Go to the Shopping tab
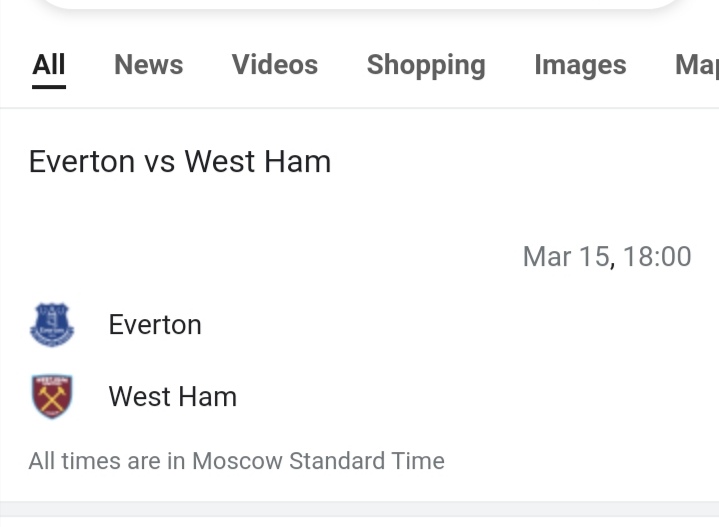This screenshot has width=719, height=527. [x=426, y=65]
